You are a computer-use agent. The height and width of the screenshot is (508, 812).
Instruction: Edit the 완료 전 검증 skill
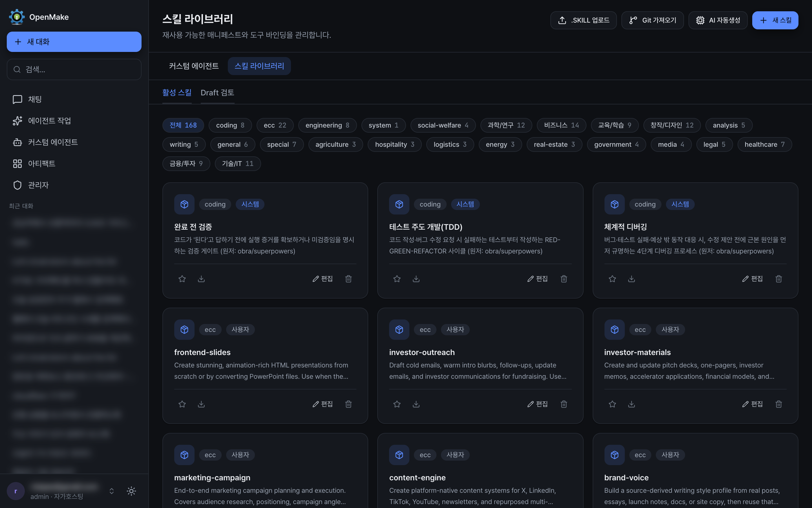pyautogui.click(x=323, y=279)
